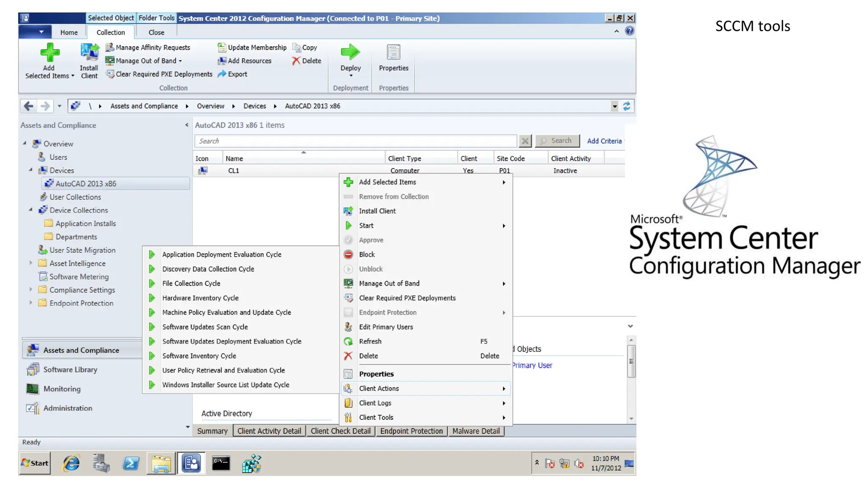The width and height of the screenshot is (868, 488).
Task: Open the address bar history dropdown
Action: tap(615, 106)
